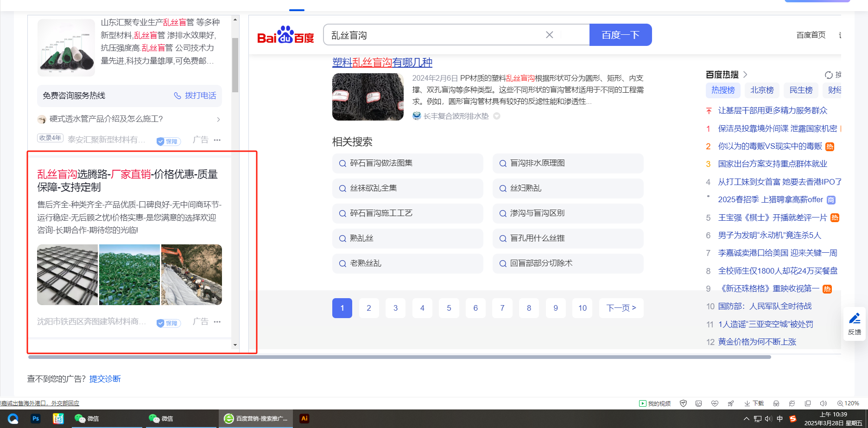Click the black geogrid ad thumbnail
Image resolution: width=868 pixels, height=428 pixels.
(x=68, y=275)
